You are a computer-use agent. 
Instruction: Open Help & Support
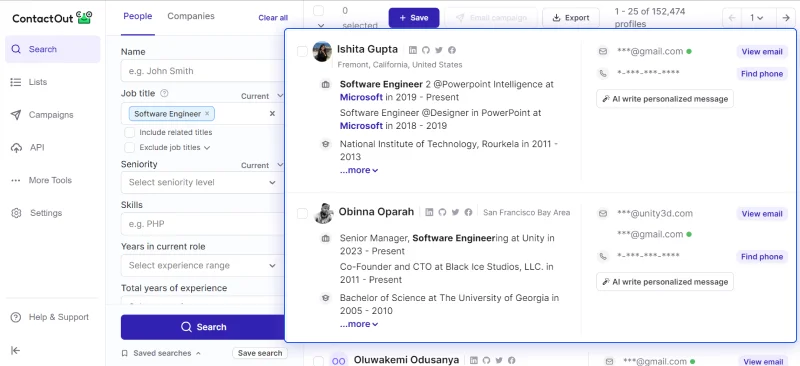(x=50, y=317)
